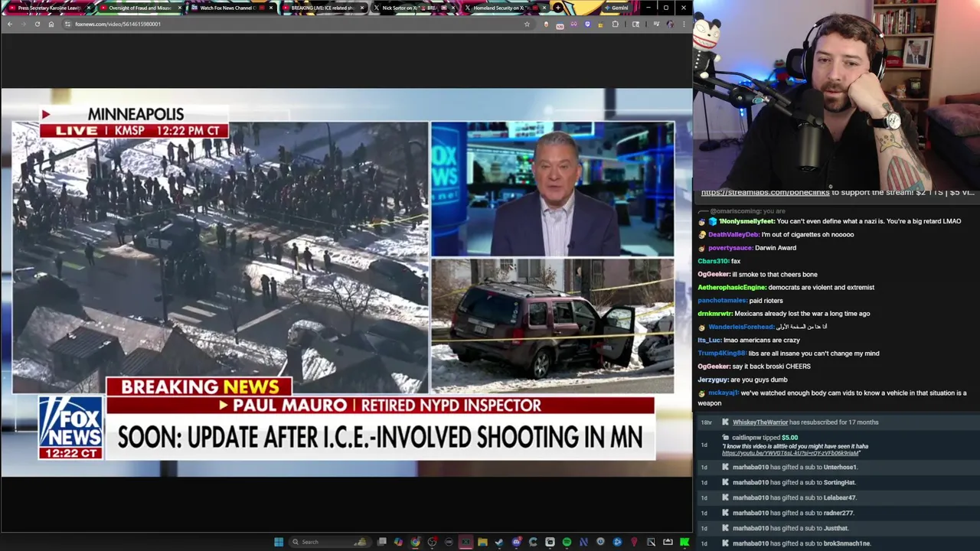Click username povertysauce in chat
The height and width of the screenshot is (551, 980).
tap(730, 248)
